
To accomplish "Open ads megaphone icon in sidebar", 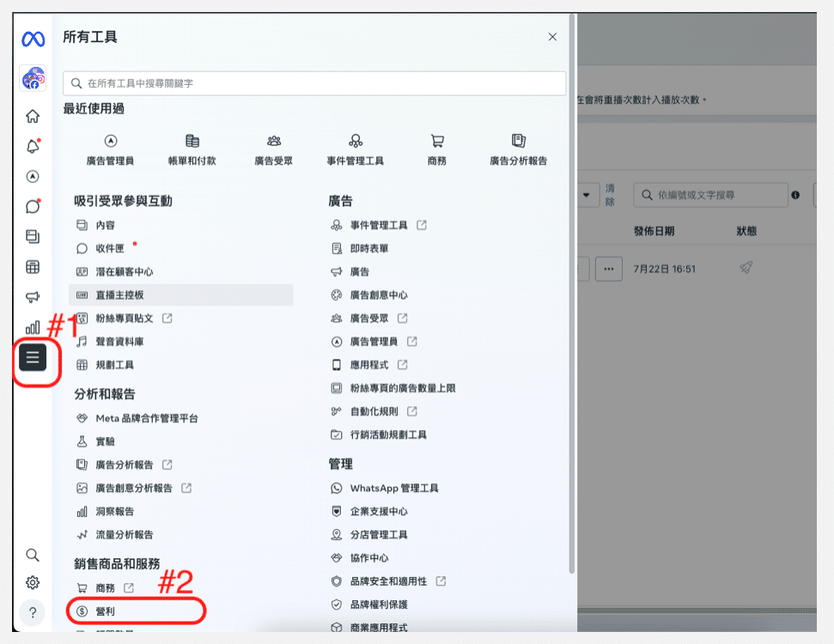I will point(33,297).
